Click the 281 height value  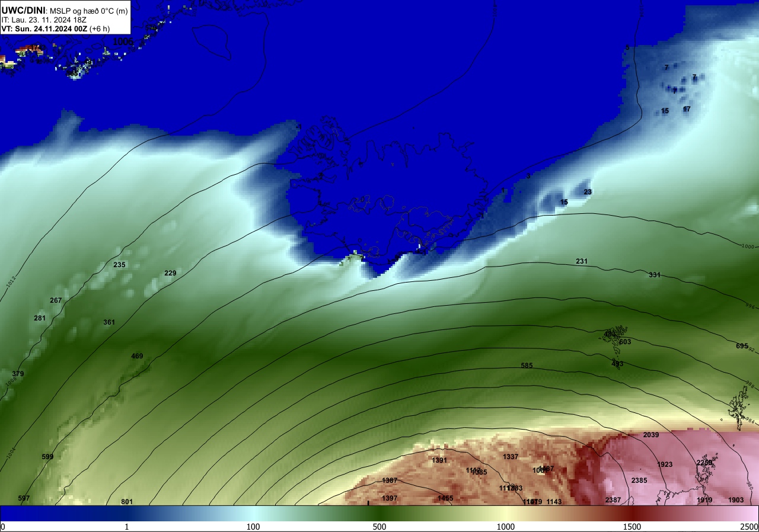click(40, 318)
